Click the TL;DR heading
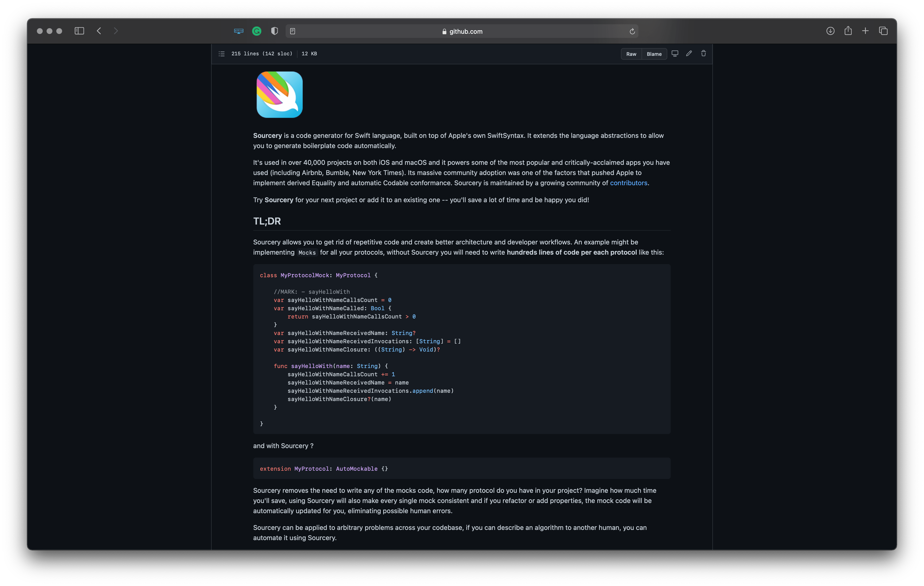924x586 pixels. tap(267, 222)
